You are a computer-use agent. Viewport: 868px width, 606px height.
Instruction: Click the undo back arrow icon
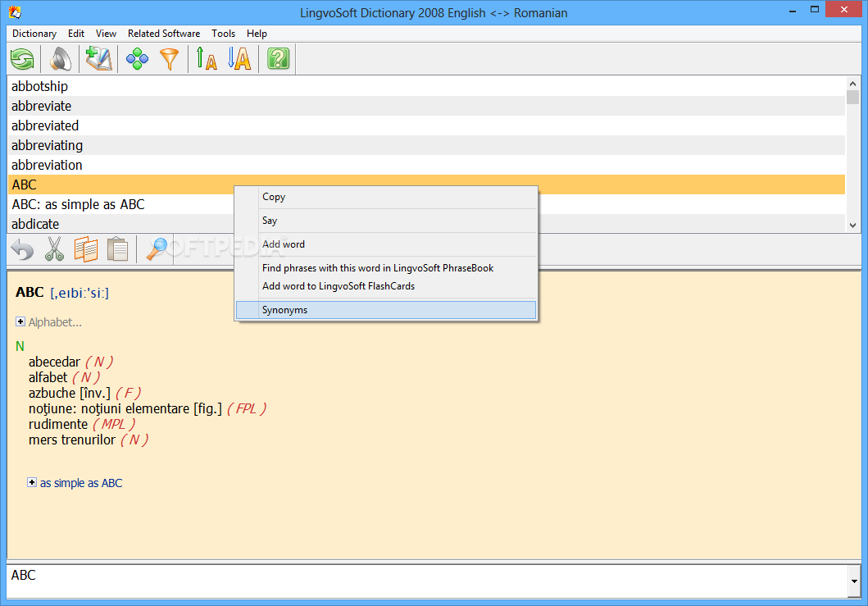23,249
